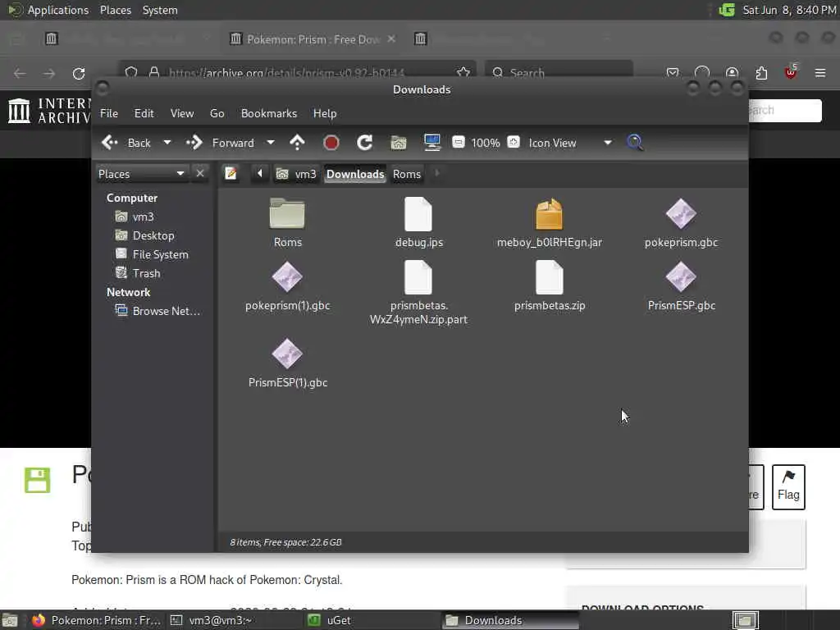Click the path bar right scroll arrow
Screen dimensions: 840x630
437,174
